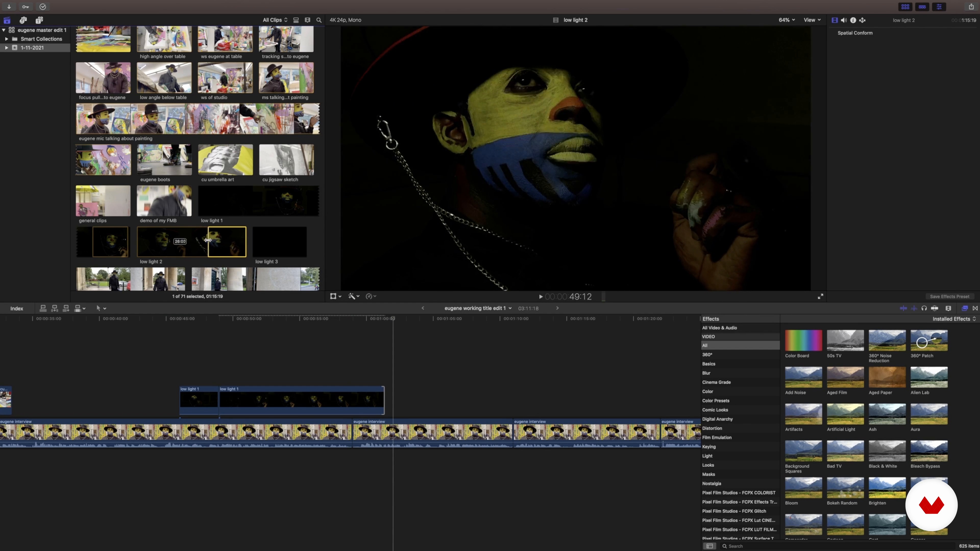Show or hide Effects browser
The height and width of the screenshot is (551, 980).
point(965,308)
